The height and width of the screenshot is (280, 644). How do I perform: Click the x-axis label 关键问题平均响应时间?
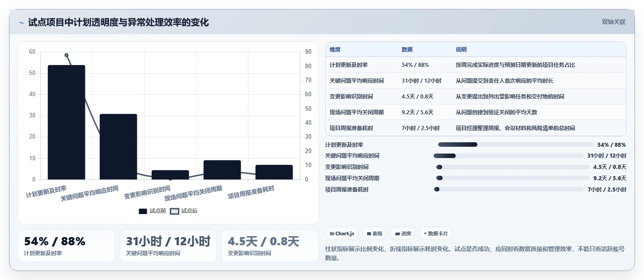point(90,193)
